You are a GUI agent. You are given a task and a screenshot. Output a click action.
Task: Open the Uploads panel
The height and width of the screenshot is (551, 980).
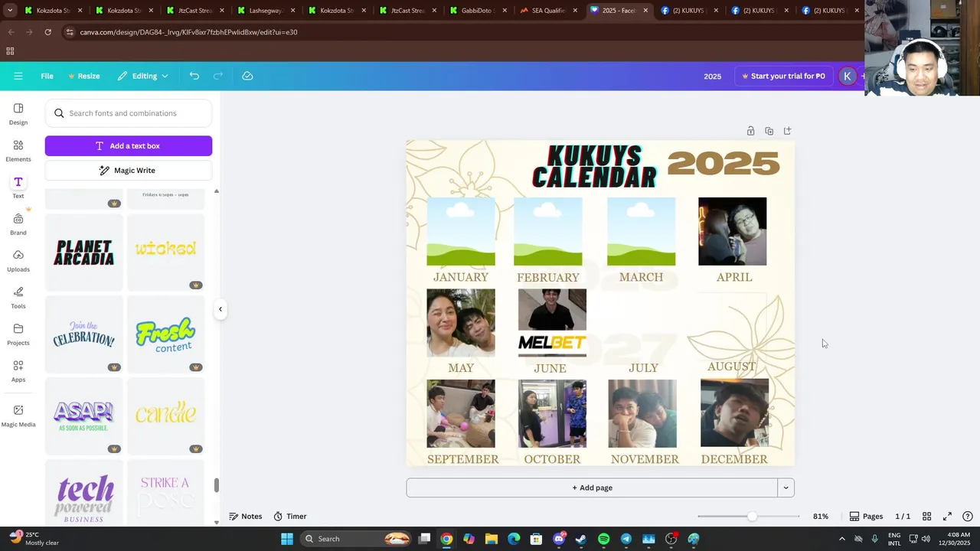(x=18, y=261)
